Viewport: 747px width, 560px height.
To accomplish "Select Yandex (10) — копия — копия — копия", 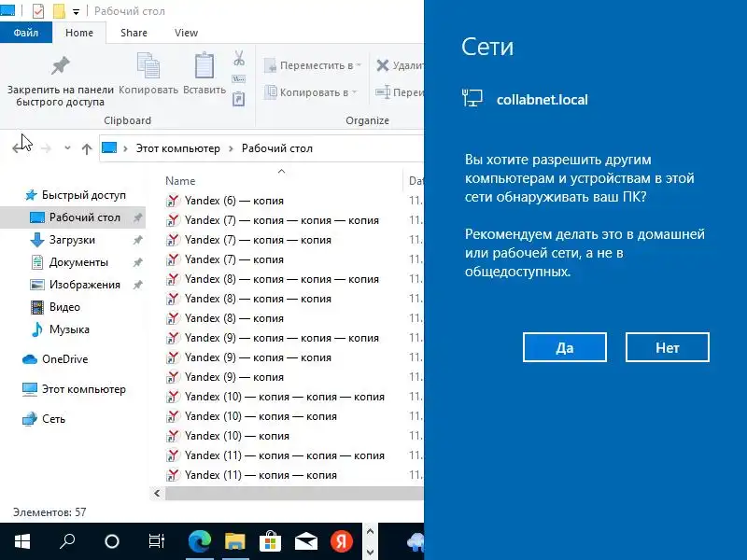I will (275, 397).
